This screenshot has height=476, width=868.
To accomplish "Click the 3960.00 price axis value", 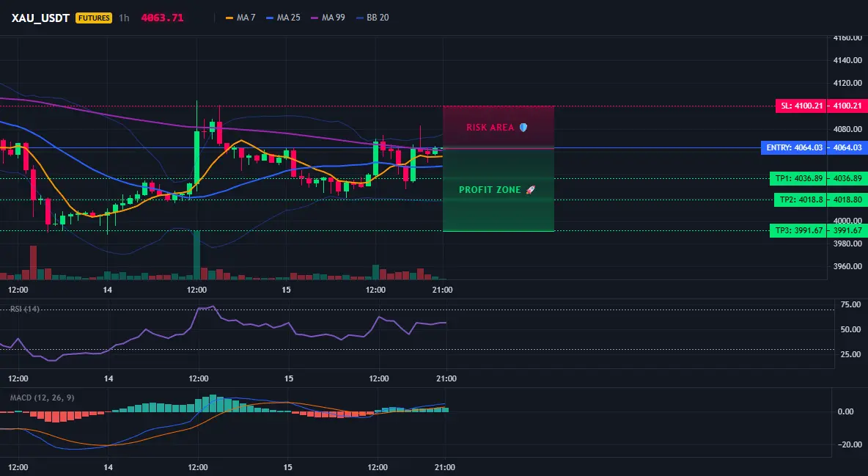I will tap(847, 266).
